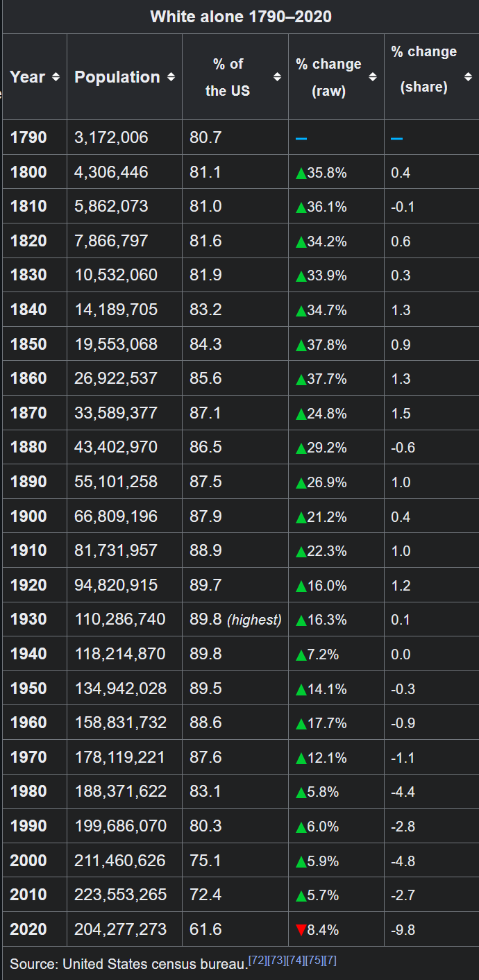Viewport: 479px width, 980px height.
Task: Select year cell 2000
Action: (x=28, y=861)
